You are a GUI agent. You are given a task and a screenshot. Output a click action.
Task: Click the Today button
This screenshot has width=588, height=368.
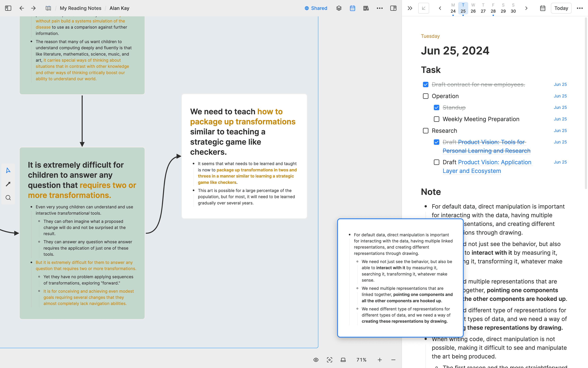[561, 8]
